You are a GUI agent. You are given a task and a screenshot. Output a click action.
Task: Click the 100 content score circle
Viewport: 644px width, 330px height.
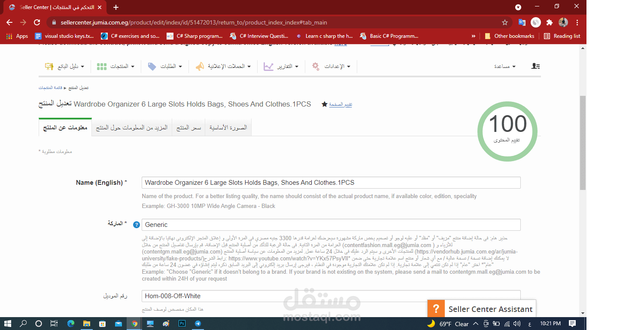click(507, 131)
